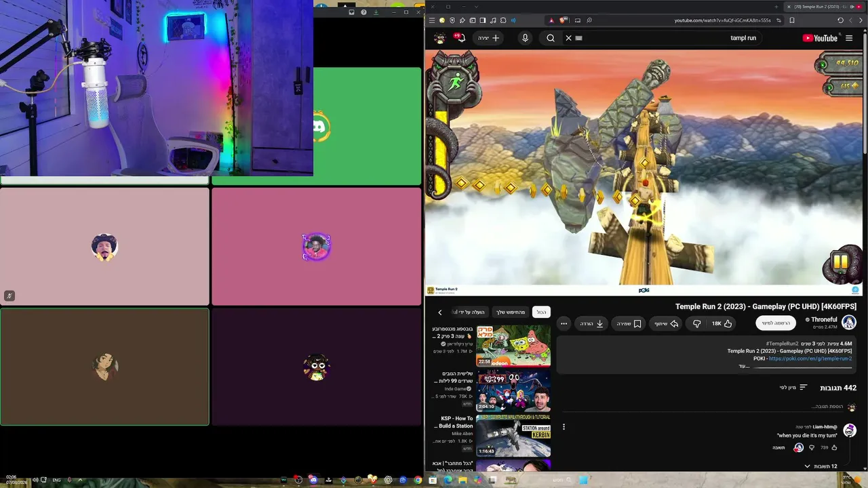The width and height of the screenshot is (868, 488).
Task: Reply to the Liam-h8m comment
Action: 778,448
